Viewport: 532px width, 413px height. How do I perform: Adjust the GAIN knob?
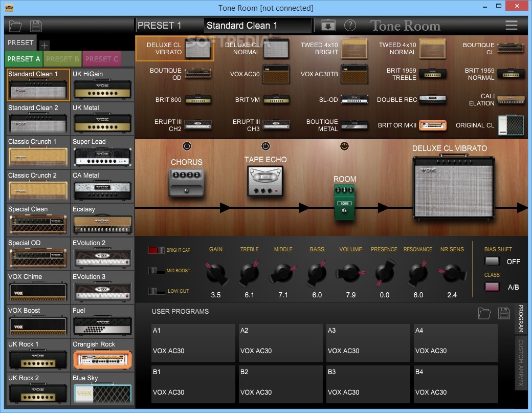216,273
